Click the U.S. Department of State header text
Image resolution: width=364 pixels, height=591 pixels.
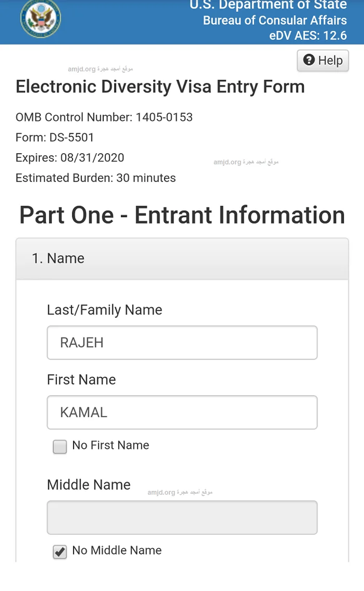pyautogui.click(x=268, y=5)
